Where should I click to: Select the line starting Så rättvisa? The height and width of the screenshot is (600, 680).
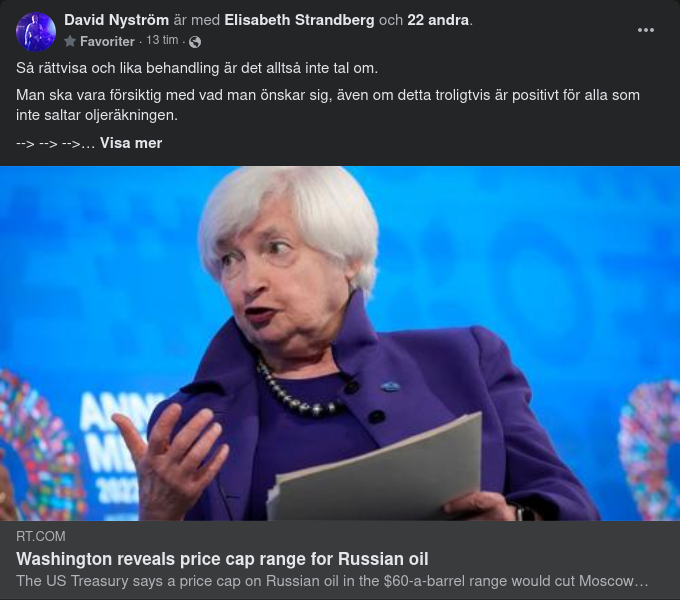tap(197, 68)
